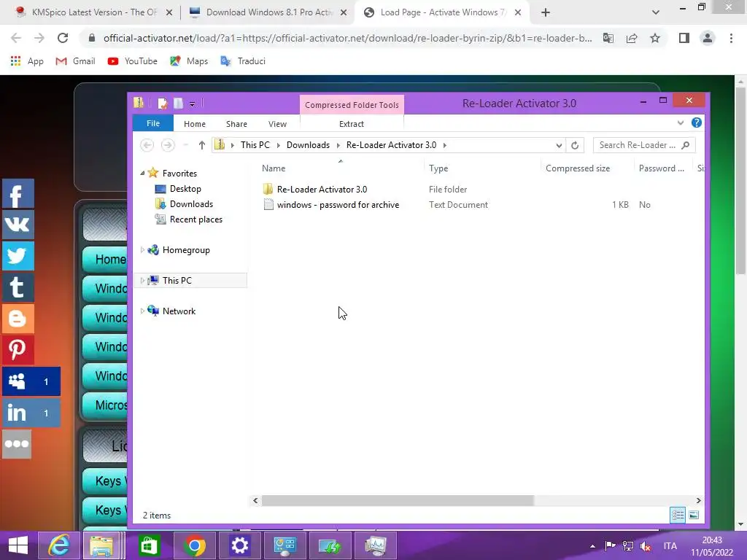Viewport: 747px width, 560px height.
Task: Open PC Settings gear in taskbar
Action: point(239,545)
